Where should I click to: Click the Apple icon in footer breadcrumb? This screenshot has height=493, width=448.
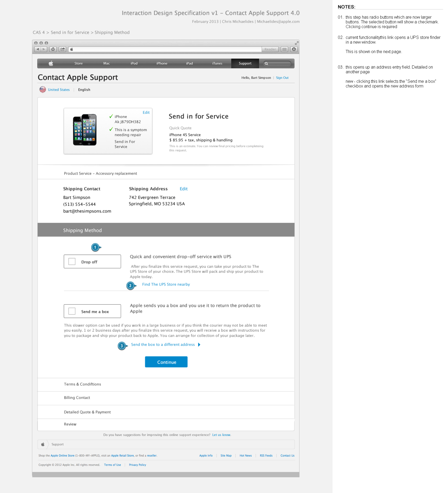(43, 444)
